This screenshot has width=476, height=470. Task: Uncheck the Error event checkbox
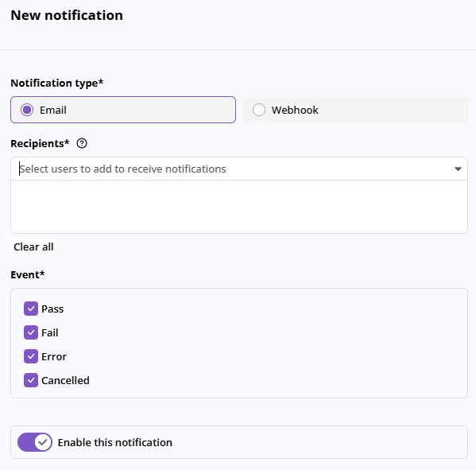point(31,356)
